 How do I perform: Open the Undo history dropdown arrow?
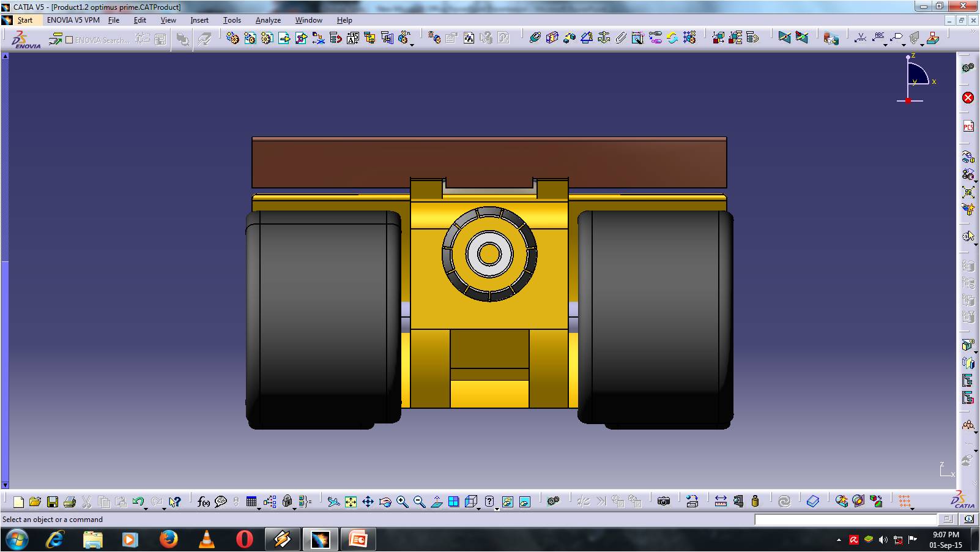click(x=146, y=508)
